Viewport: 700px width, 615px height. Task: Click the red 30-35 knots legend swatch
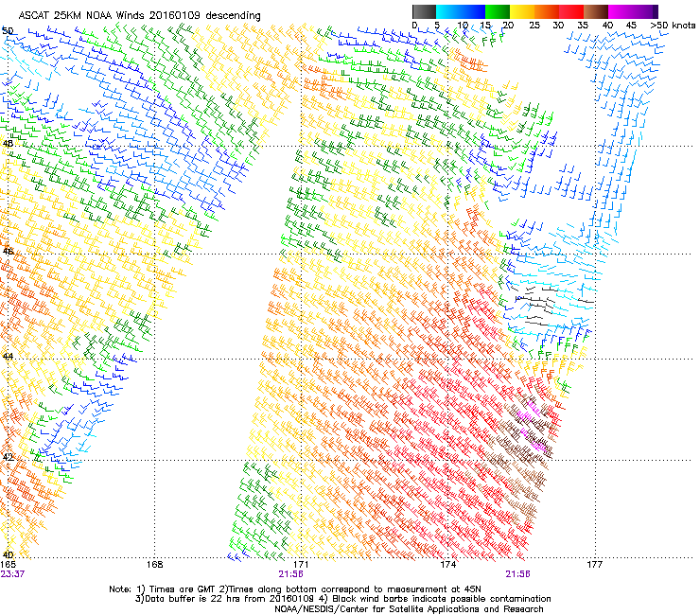pos(571,11)
